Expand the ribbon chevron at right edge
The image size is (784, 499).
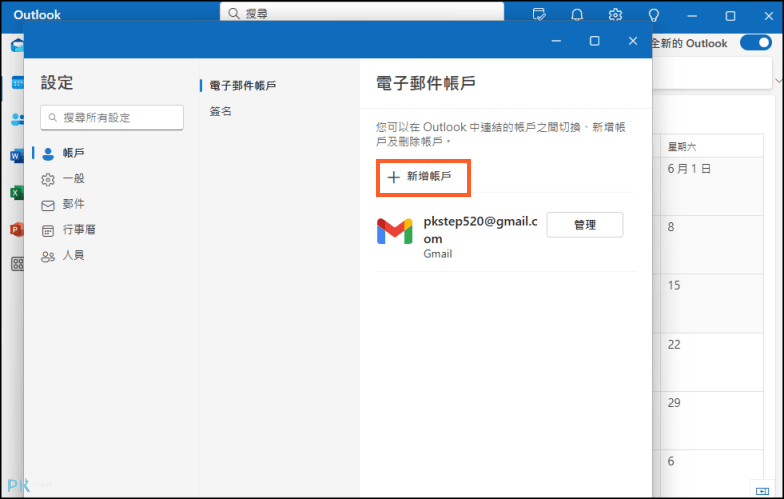tap(778, 80)
